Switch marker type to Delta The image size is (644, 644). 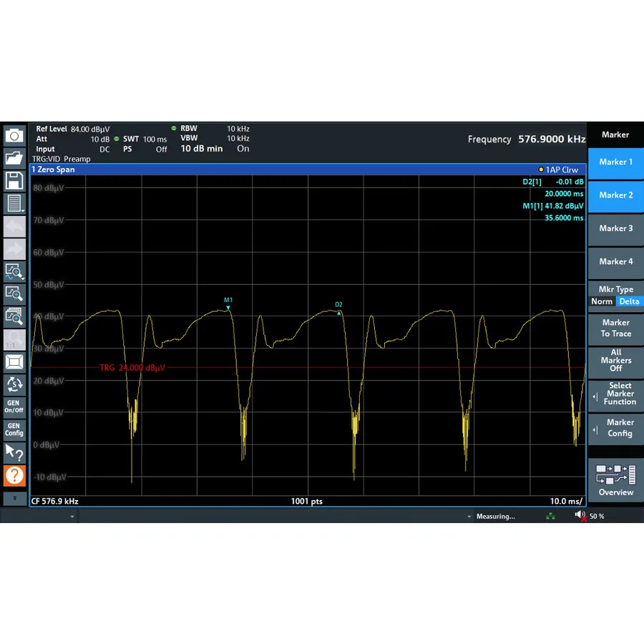tap(629, 301)
